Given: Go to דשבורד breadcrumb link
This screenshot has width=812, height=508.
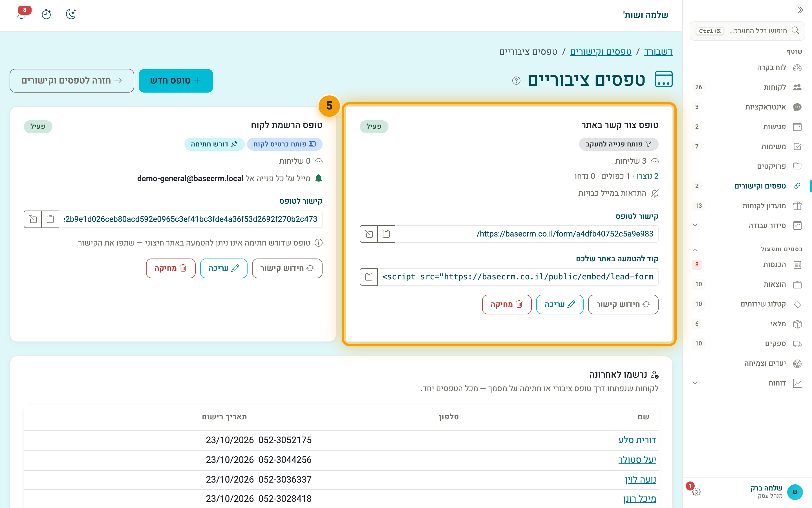Looking at the screenshot, I should [658, 52].
